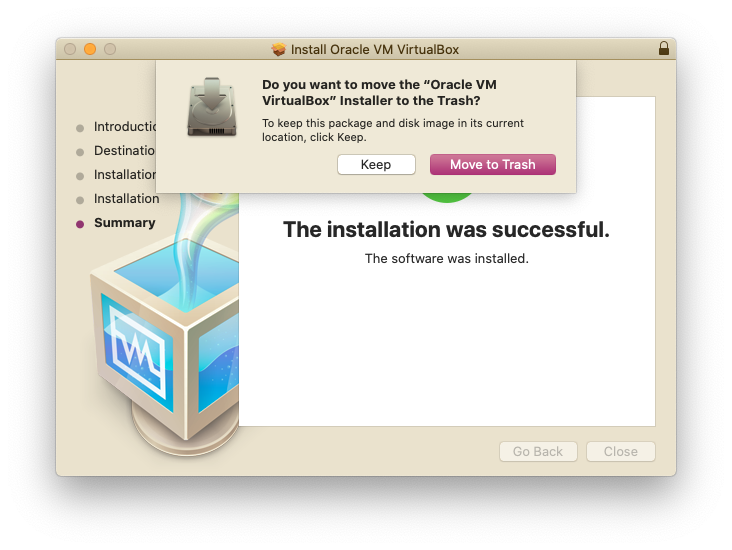The height and width of the screenshot is (550, 732).
Task: Choose Keep to retain the installer
Action: click(x=376, y=164)
